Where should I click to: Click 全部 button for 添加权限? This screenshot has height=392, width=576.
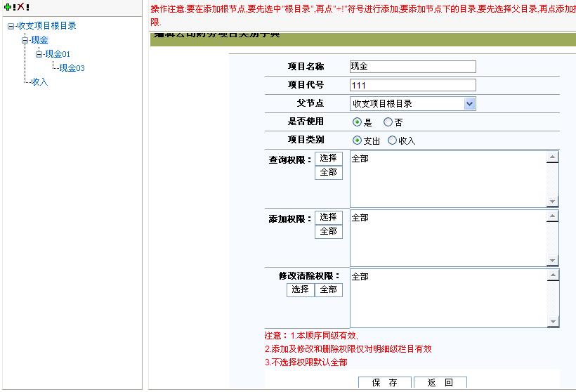(328, 231)
